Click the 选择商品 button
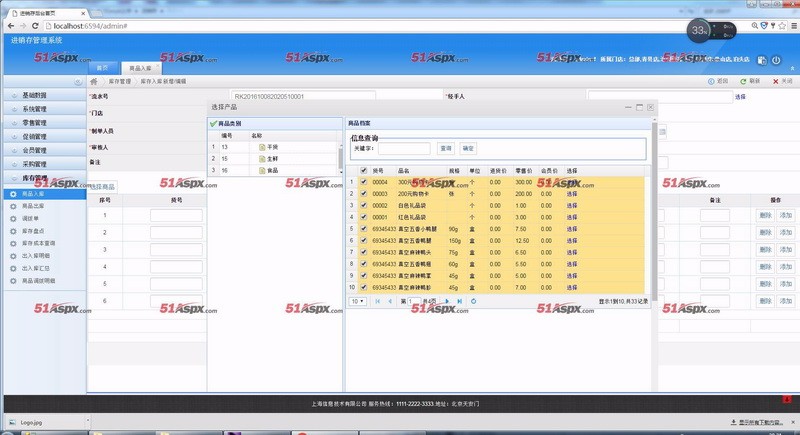Viewport: 800px width, 435px height. pyautogui.click(x=103, y=187)
